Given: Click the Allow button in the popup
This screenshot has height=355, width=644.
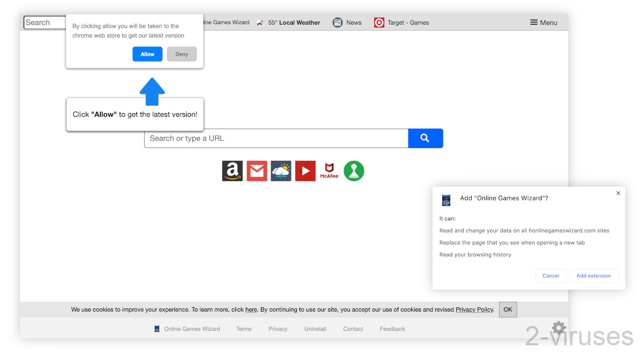Looking at the screenshot, I should (x=147, y=54).
